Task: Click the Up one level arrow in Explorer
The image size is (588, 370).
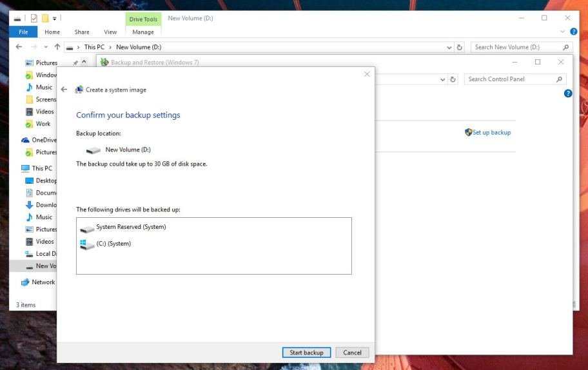Action: pos(57,47)
